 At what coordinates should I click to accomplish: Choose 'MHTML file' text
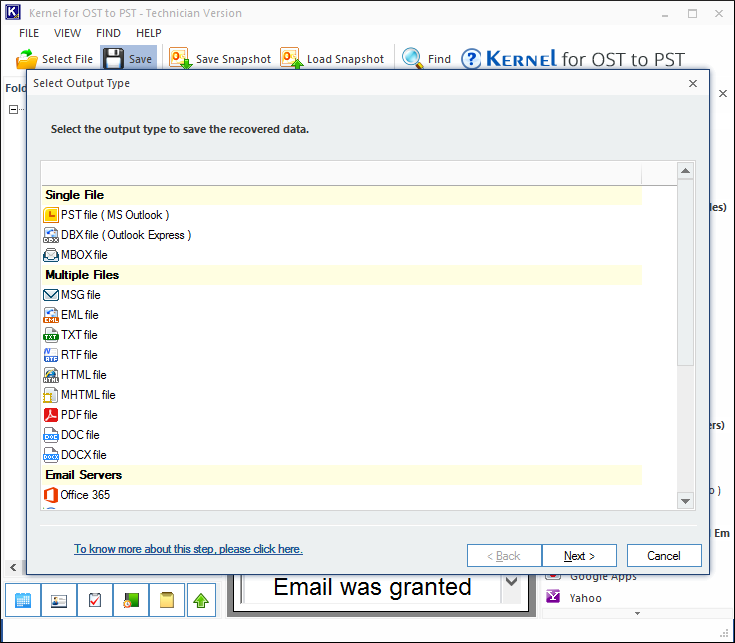88,395
